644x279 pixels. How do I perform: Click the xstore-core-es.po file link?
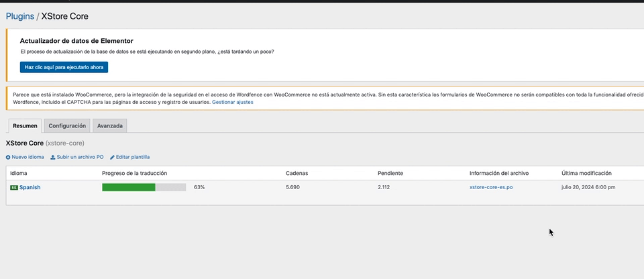(x=491, y=187)
